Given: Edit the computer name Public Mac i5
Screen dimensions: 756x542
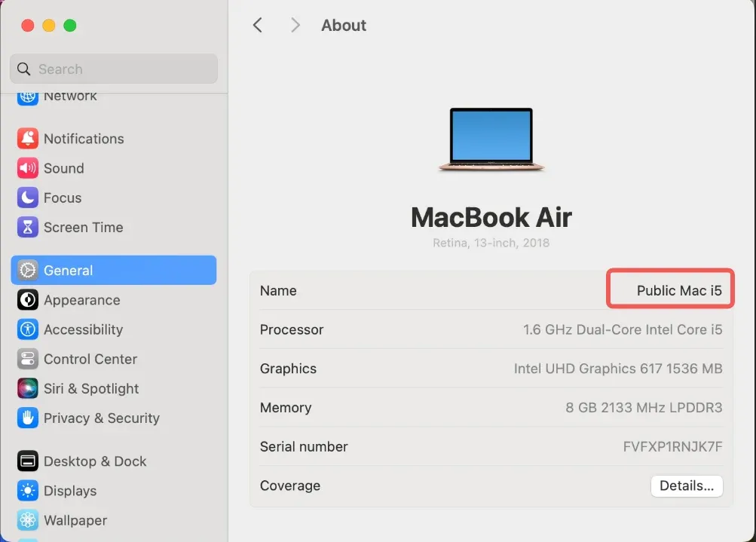Looking at the screenshot, I should [679, 291].
